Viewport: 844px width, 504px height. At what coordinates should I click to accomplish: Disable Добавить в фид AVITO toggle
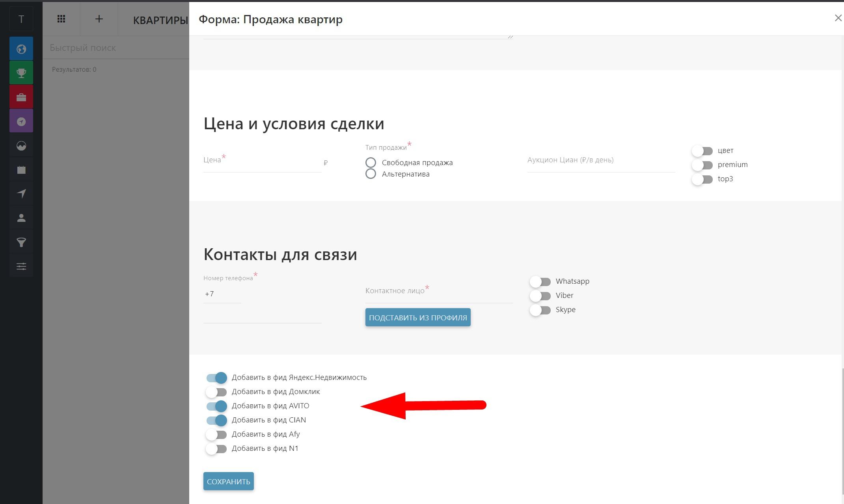[x=216, y=406]
